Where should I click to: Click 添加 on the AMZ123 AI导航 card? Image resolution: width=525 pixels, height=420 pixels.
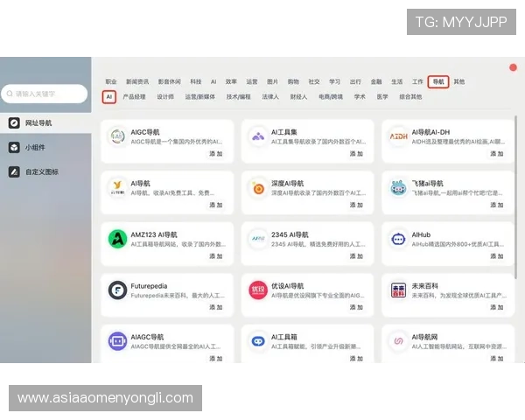pyautogui.click(x=216, y=256)
